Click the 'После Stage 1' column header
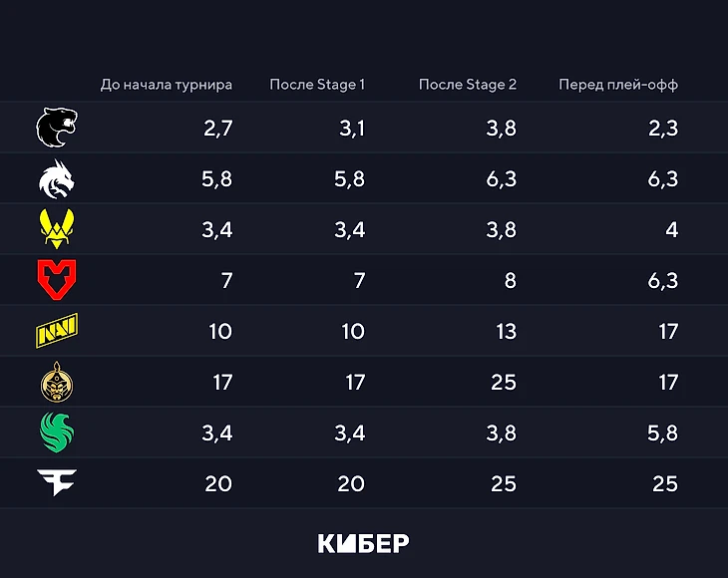This screenshot has width=728, height=578. 317,85
